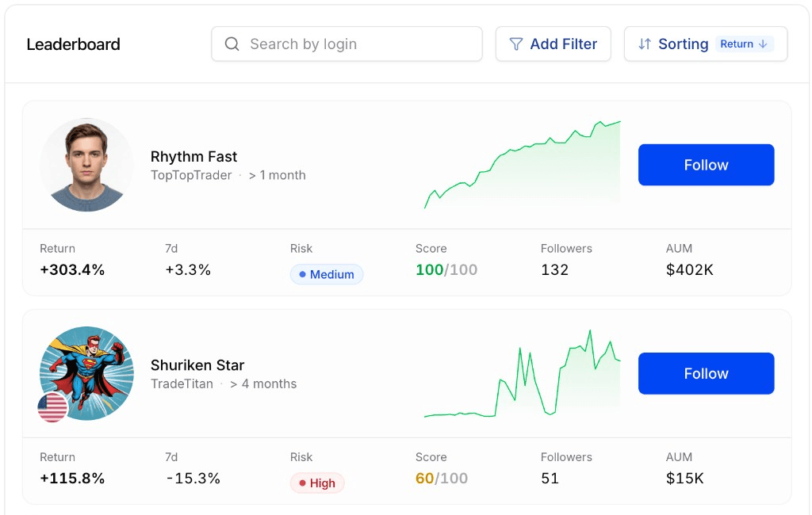
Task: Open Shuriken Star trader name
Action: [x=197, y=365]
